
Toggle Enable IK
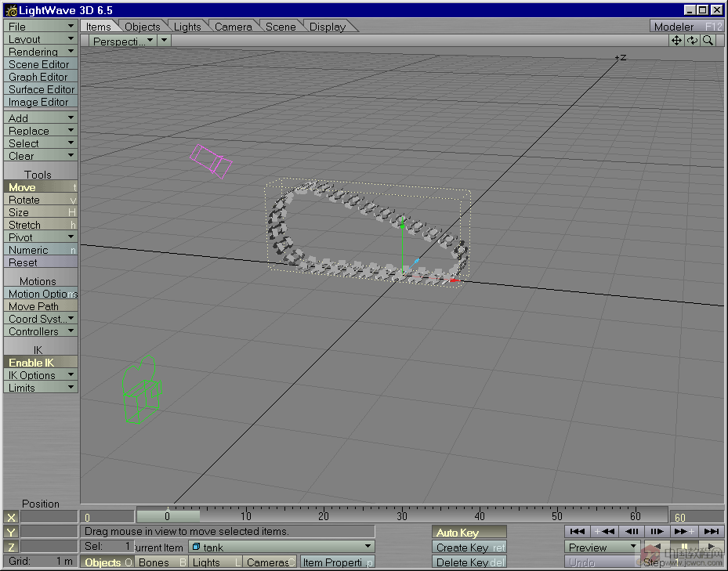coord(41,363)
